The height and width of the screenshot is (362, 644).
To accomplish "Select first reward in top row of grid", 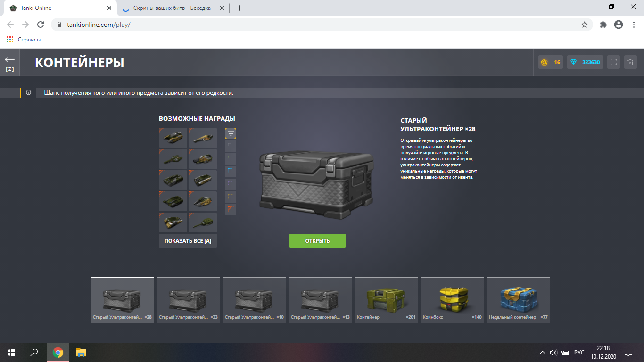I will 173,138.
